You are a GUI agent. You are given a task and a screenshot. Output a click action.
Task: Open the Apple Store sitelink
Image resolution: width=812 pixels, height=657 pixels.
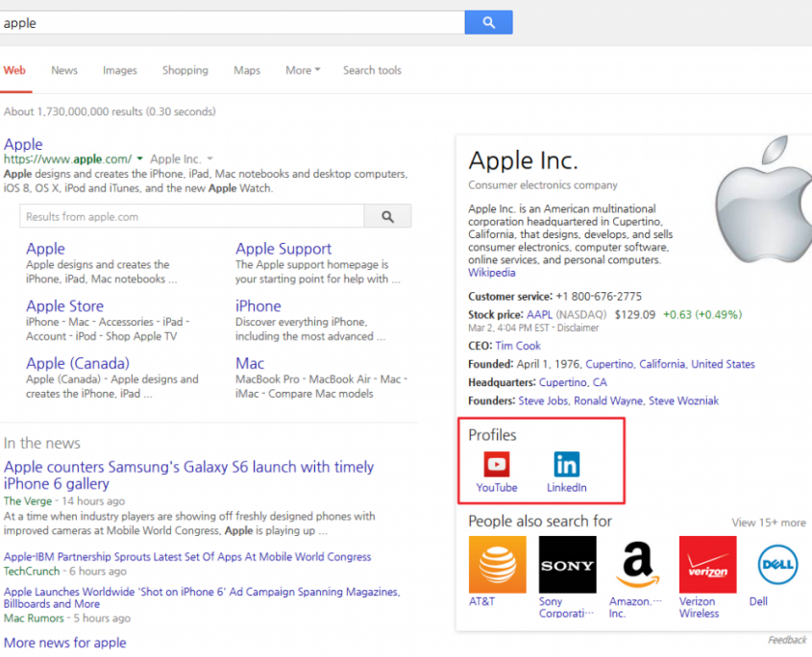64,306
